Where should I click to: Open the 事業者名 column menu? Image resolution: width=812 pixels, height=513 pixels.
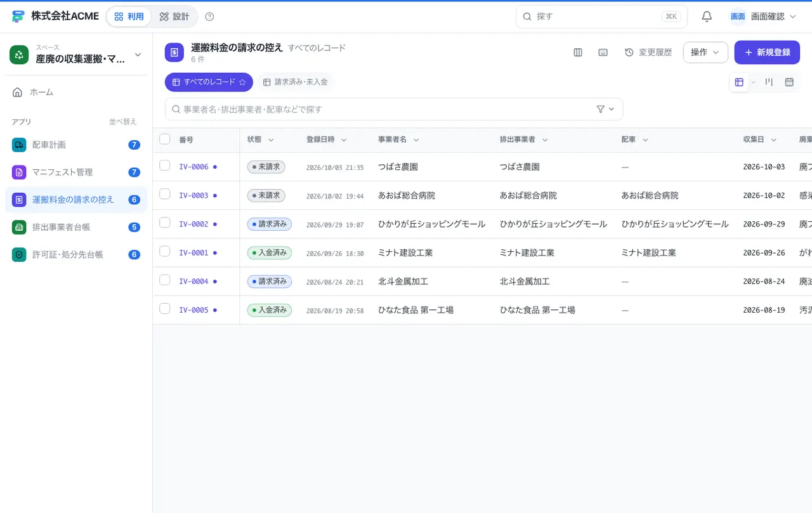416,140
